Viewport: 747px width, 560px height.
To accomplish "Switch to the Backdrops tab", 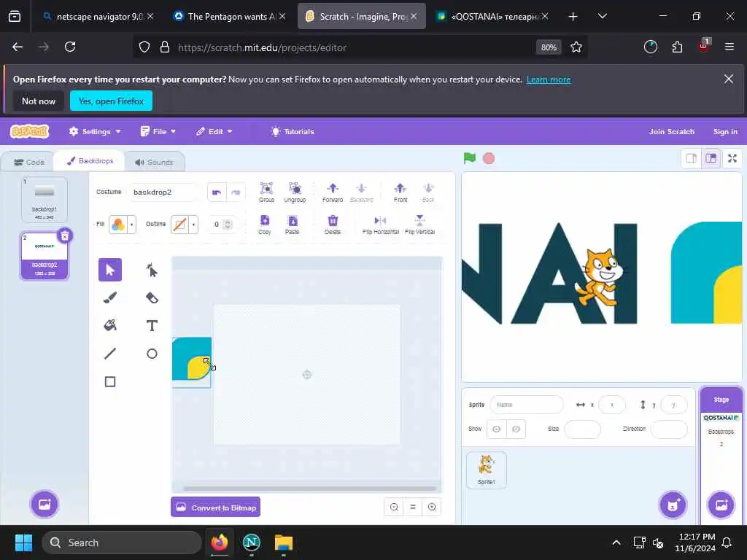I will tap(90, 161).
